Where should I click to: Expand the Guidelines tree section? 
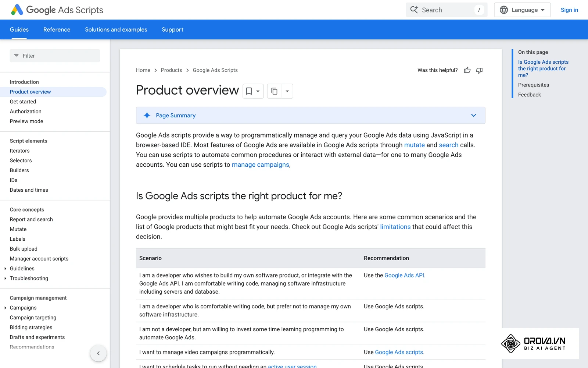(5, 269)
